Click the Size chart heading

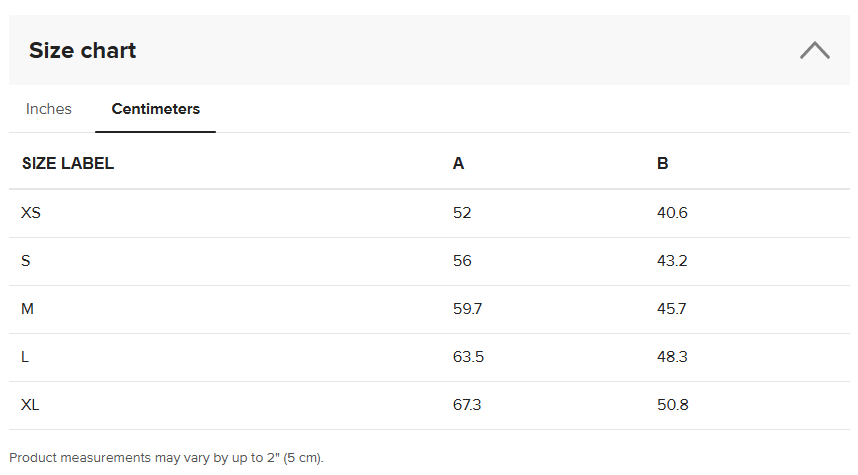[82, 50]
